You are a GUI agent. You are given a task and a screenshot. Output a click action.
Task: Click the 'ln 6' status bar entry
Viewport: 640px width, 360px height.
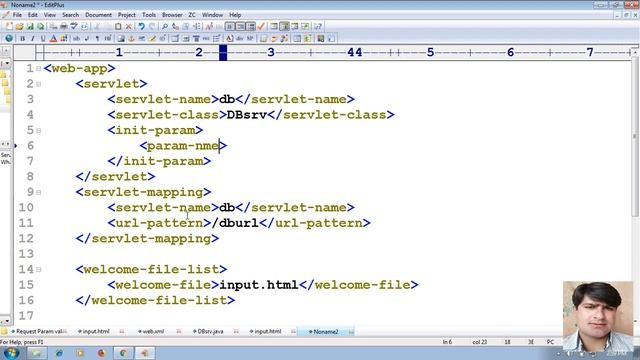coord(447,342)
